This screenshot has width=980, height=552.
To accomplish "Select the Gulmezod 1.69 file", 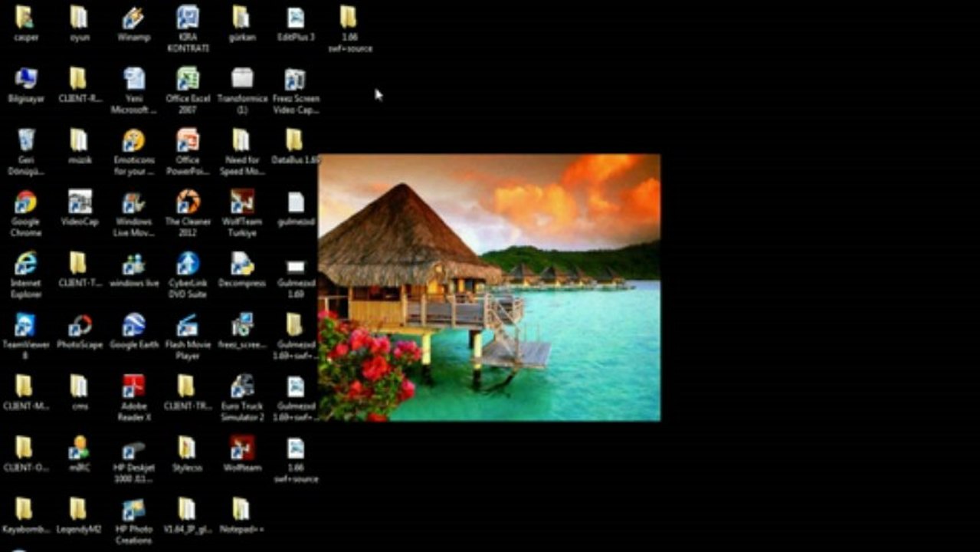I will click(x=295, y=266).
